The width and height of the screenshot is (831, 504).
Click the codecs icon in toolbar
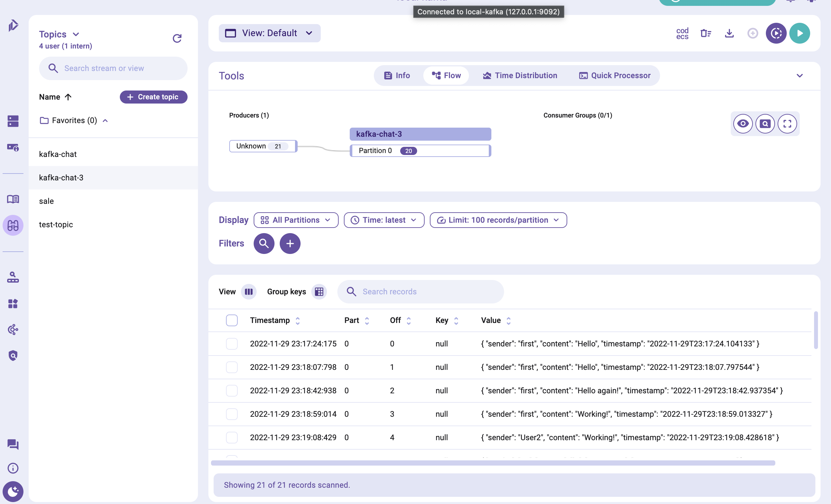click(x=682, y=34)
